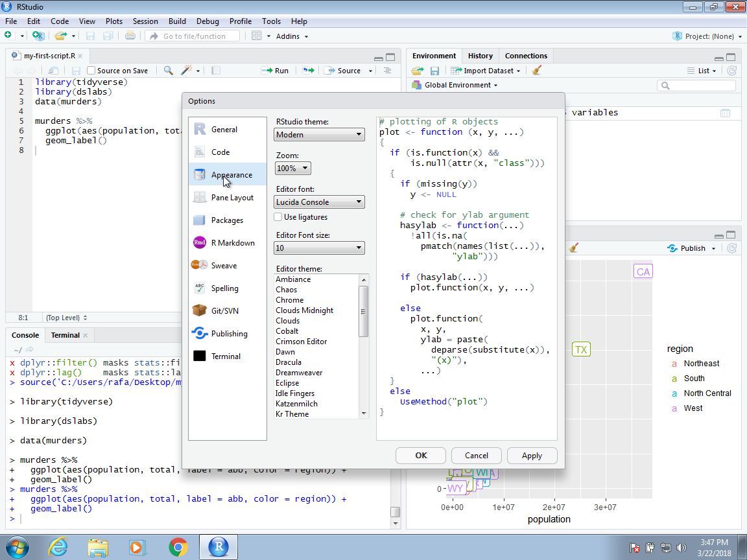This screenshot has height=560, width=747.
Task: Select the Dracula editor theme
Action: coord(287,362)
